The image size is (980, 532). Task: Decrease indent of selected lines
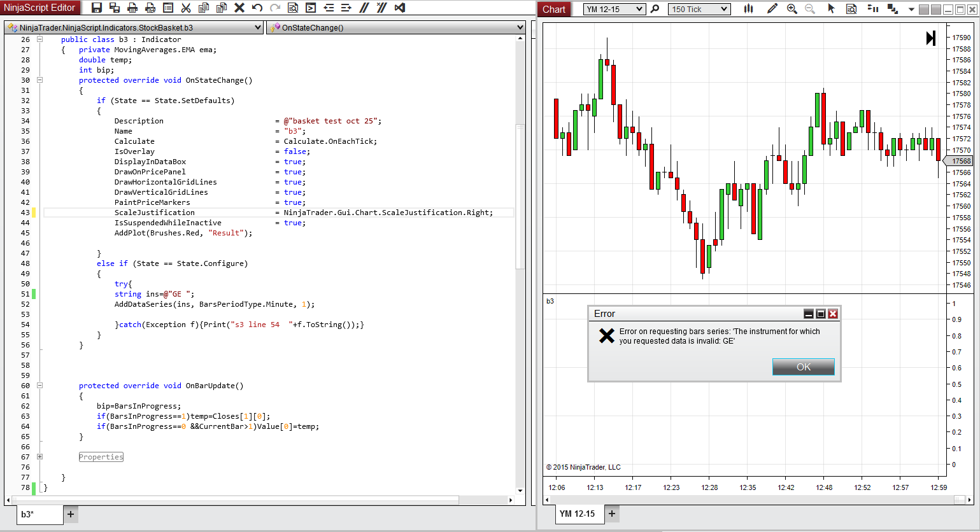coord(329,8)
